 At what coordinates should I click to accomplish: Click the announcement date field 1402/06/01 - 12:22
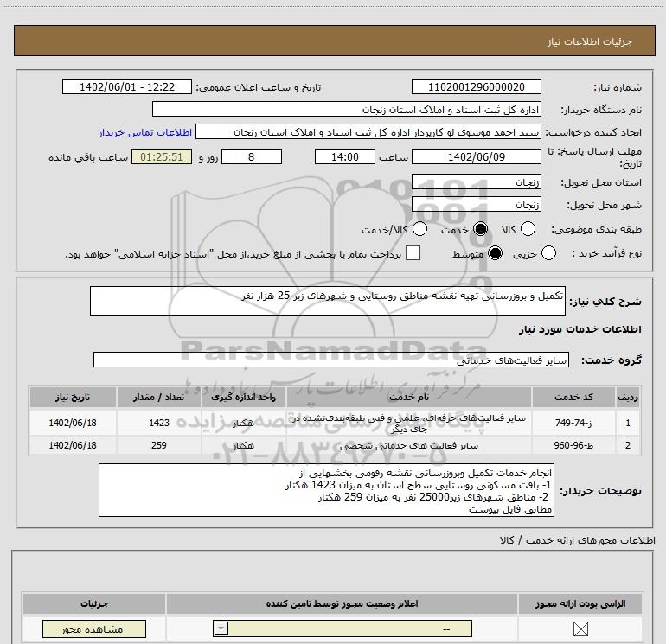coord(127,86)
